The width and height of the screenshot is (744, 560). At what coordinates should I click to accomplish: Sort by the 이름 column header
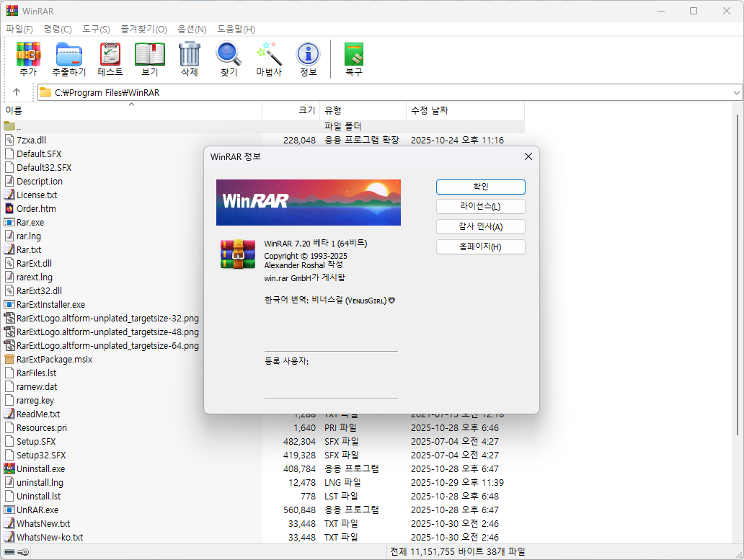pos(131,110)
